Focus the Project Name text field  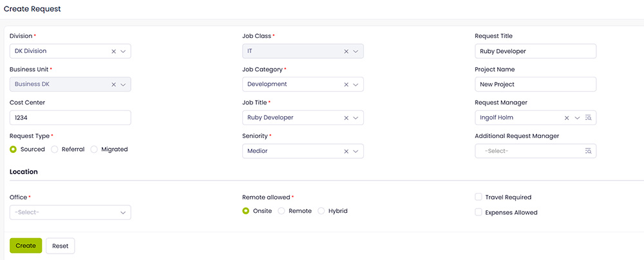point(535,85)
